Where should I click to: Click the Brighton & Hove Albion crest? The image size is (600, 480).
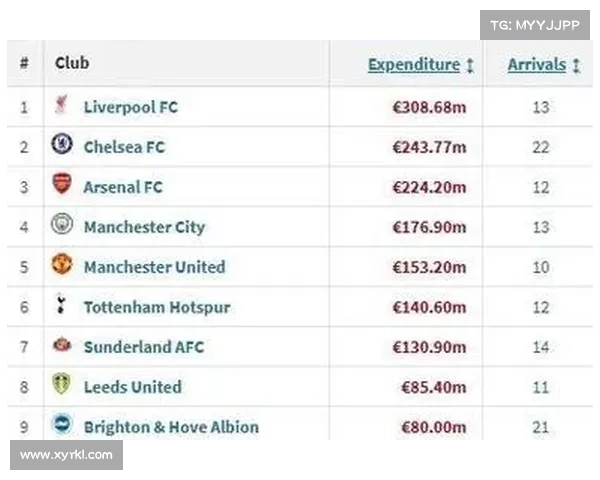pos(62,424)
